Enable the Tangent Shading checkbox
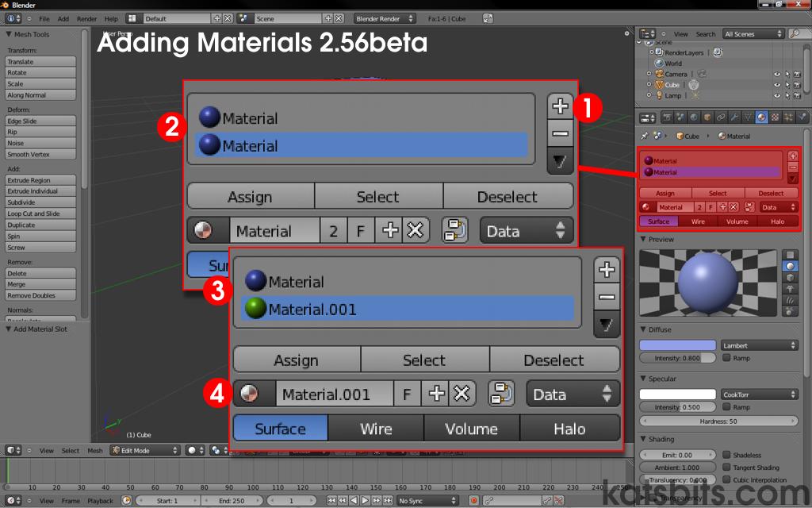812x508 pixels. click(726, 467)
